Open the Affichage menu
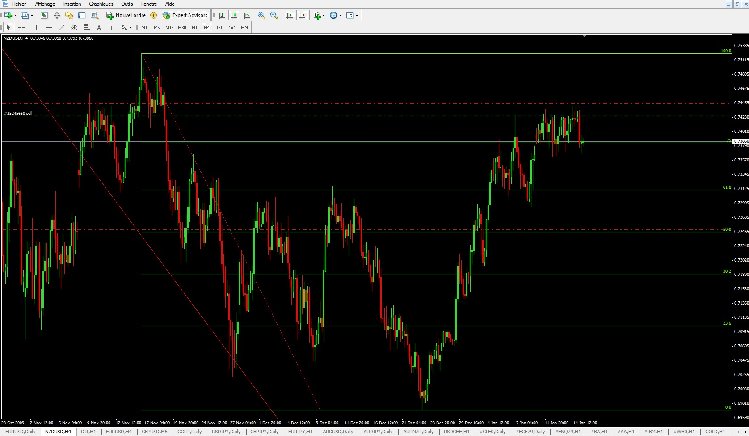This screenshot has width=749, height=436. coord(45,4)
